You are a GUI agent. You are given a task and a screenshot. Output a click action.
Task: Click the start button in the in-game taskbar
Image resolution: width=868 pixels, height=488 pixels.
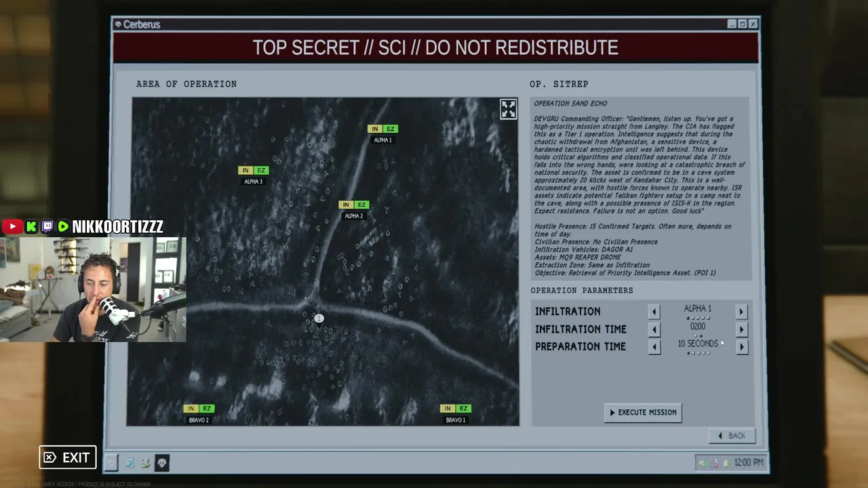(111, 463)
